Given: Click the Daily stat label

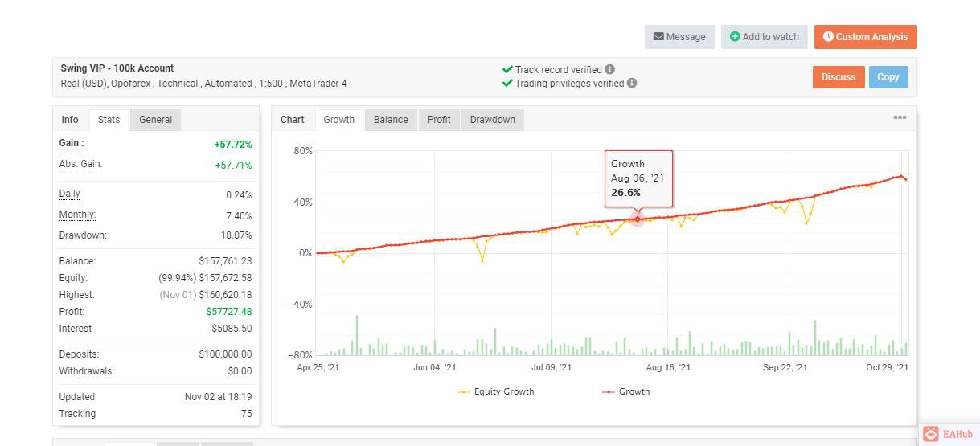Looking at the screenshot, I should tap(69, 194).
